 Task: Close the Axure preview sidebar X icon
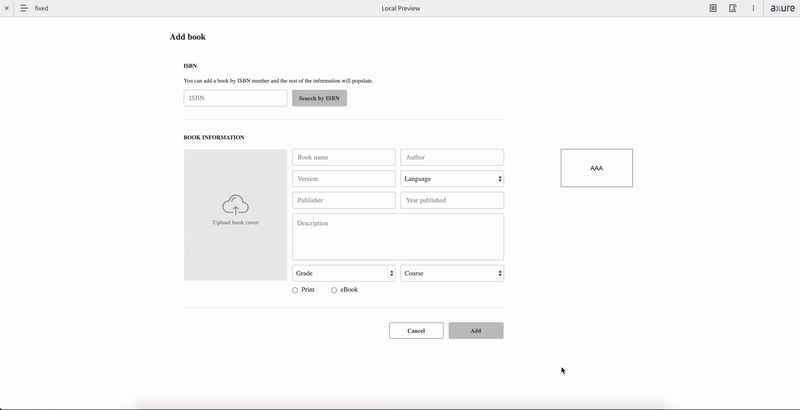tap(7, 8)
